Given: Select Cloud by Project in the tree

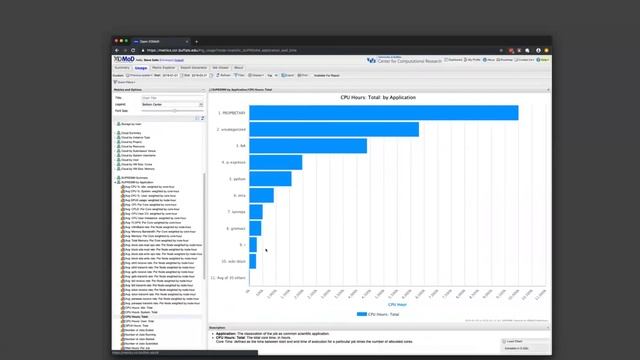Looking at the screenshot, I should (x=131, y=142).
